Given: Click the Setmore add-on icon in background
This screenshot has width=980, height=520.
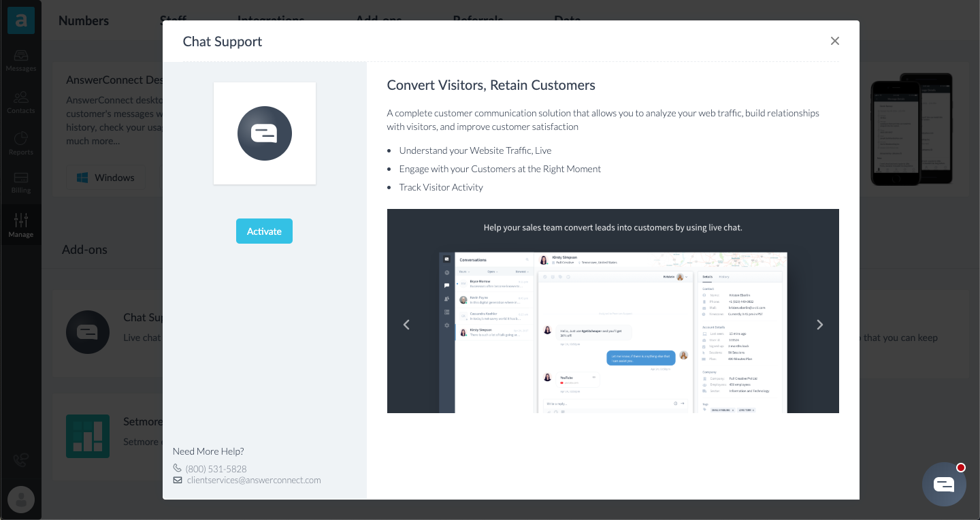Looking at the screenshot, I should pyautogui.click(x=88, y=436).
